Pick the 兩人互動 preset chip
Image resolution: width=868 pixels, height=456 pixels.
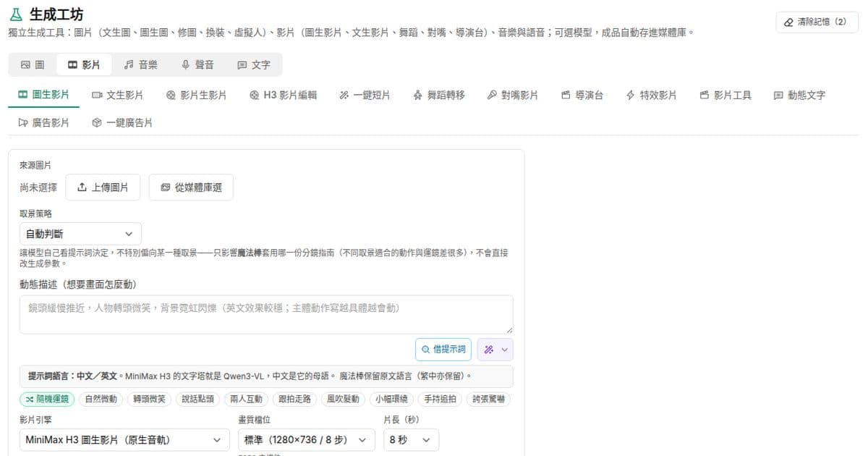246,399
